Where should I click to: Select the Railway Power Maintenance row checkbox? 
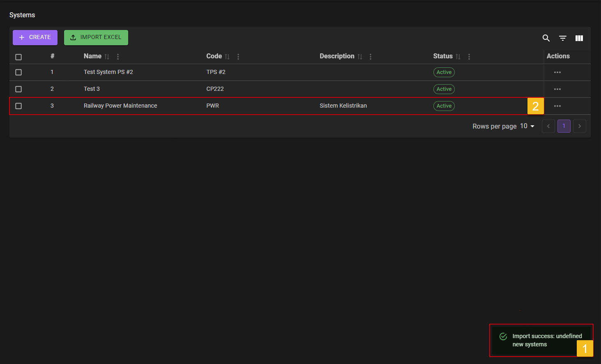[18, 106]
